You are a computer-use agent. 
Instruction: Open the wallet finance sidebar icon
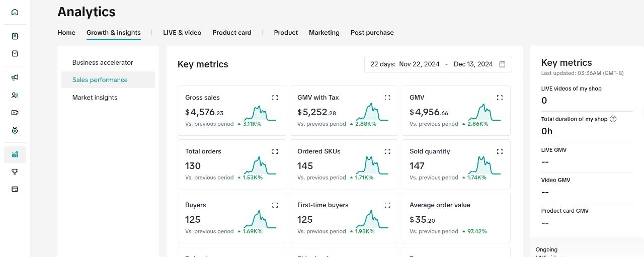(x=15, y=189)
